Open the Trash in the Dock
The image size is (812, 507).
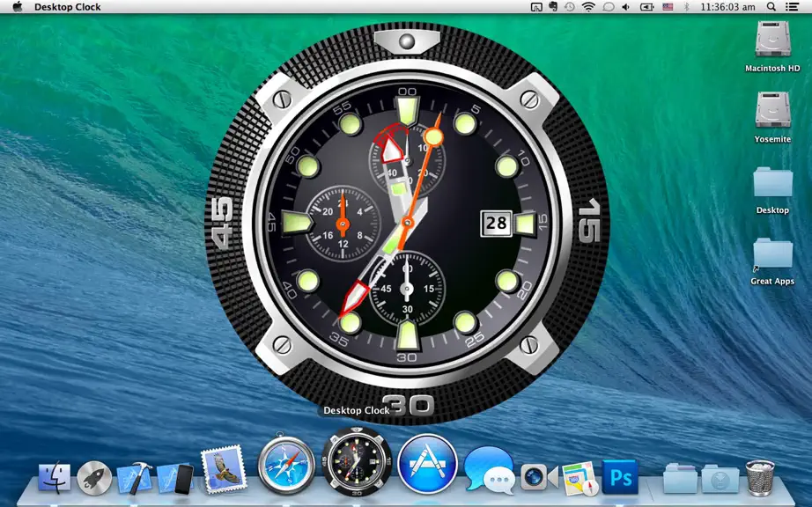(760, 477)
